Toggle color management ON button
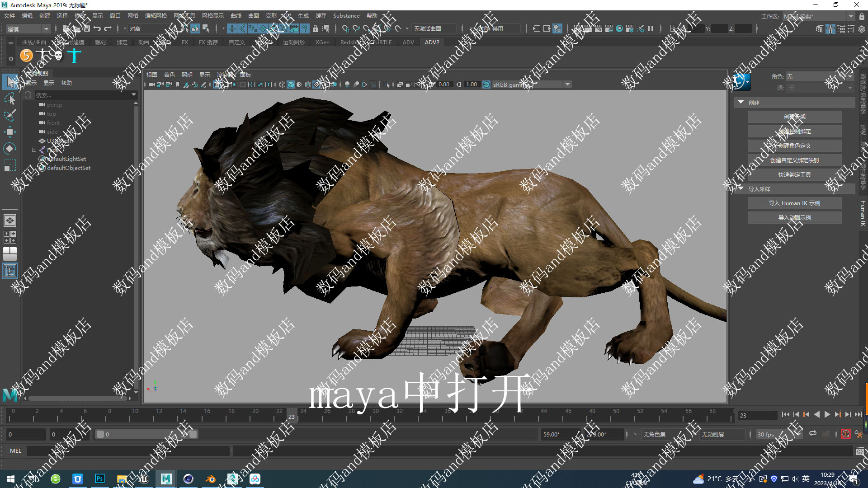This screenshot has width=868, height=488. pos(486,84)
